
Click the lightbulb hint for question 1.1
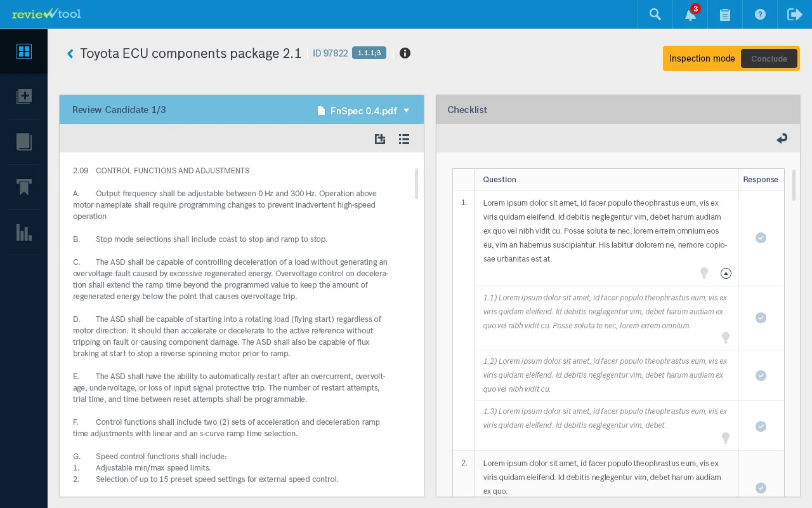point(726,338)
